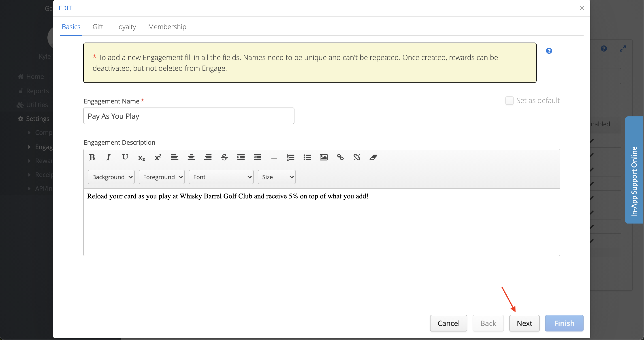644x340 pixels.
Task: Expand the Font dropdown
Action: [x=221, y=177]
